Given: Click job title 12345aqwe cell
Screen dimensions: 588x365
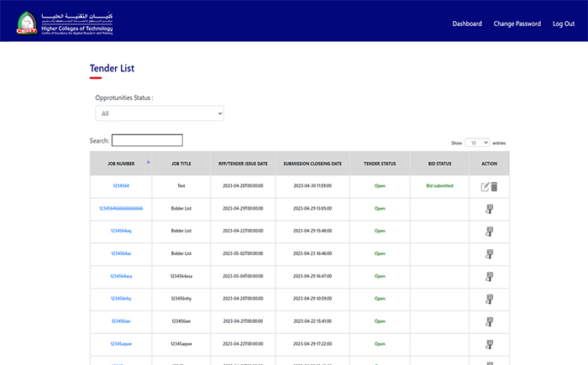Looking at the screenshot, I should click(x=181, y=344).
